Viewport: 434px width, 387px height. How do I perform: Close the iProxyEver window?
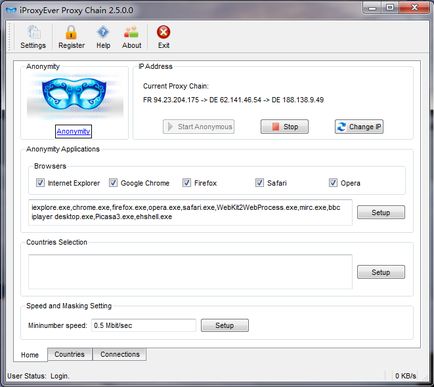(414, 7)
